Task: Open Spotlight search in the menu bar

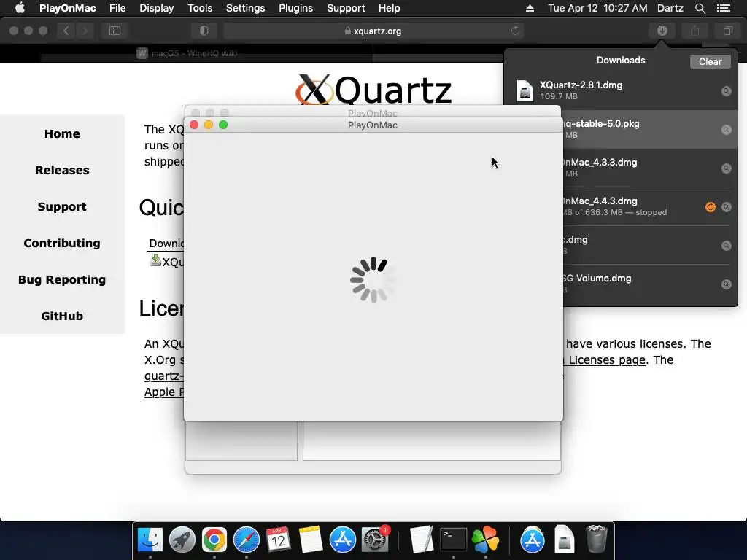Action: point(700,8)
